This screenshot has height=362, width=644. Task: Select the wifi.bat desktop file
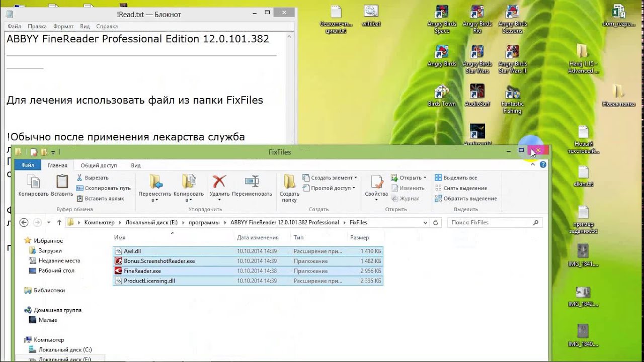coord(370,16)
